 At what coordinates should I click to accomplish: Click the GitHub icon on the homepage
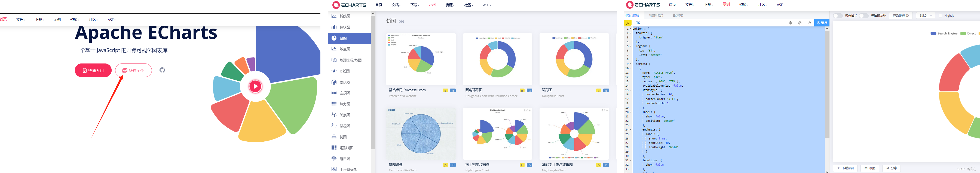[162, 70]
